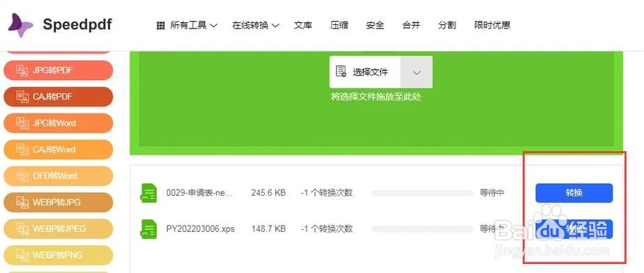Select the CAJ转Word converter

pos(58,150)
